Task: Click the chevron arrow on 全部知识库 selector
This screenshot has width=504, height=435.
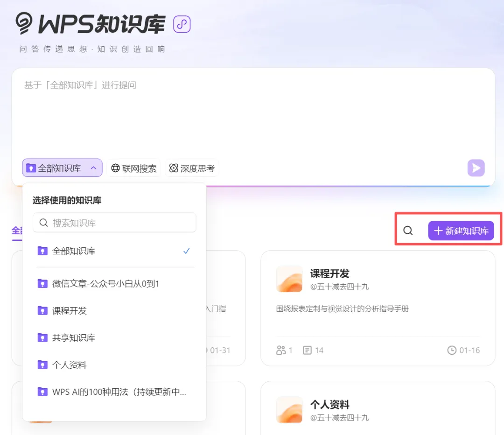Action: (93, 168)
